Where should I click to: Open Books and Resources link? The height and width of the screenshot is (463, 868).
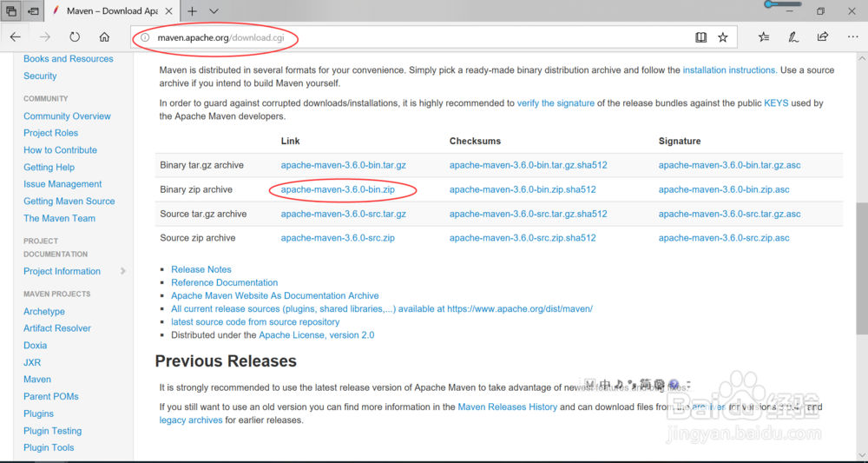pyautogui.click(x=68, y=59)
